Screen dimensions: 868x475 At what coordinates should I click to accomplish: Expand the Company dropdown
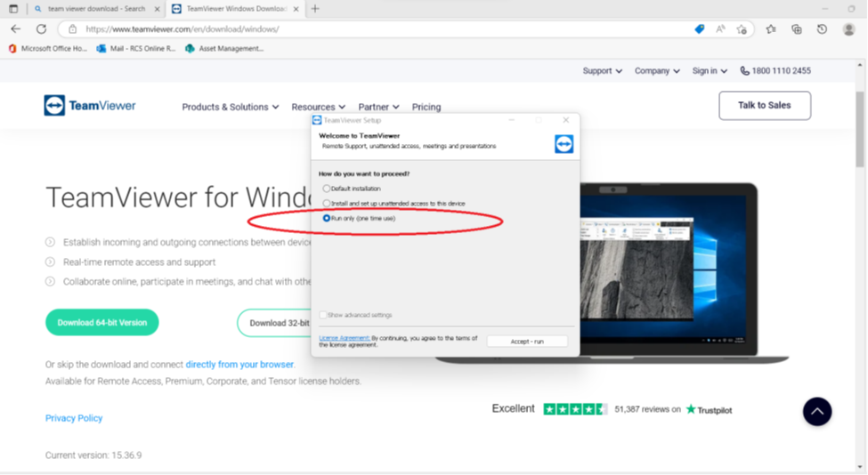pos(657,71)
